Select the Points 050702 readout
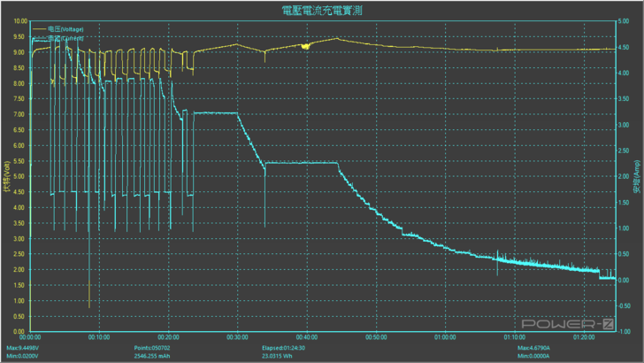 point(152,347)
